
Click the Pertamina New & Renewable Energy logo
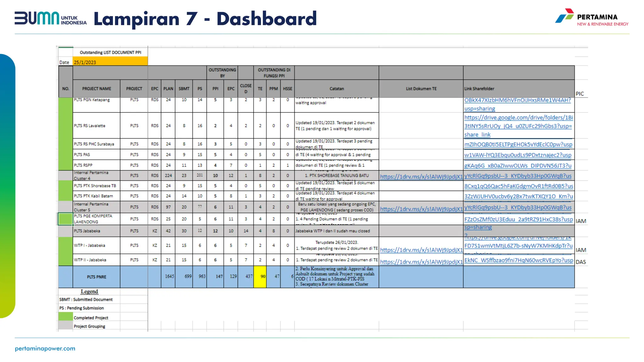[591, 18]
